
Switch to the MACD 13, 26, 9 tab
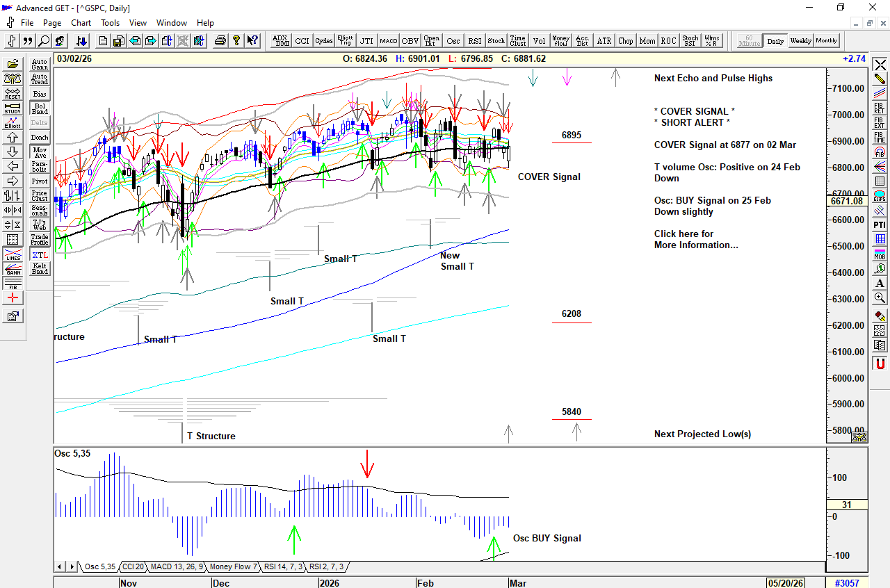[177, 567]
